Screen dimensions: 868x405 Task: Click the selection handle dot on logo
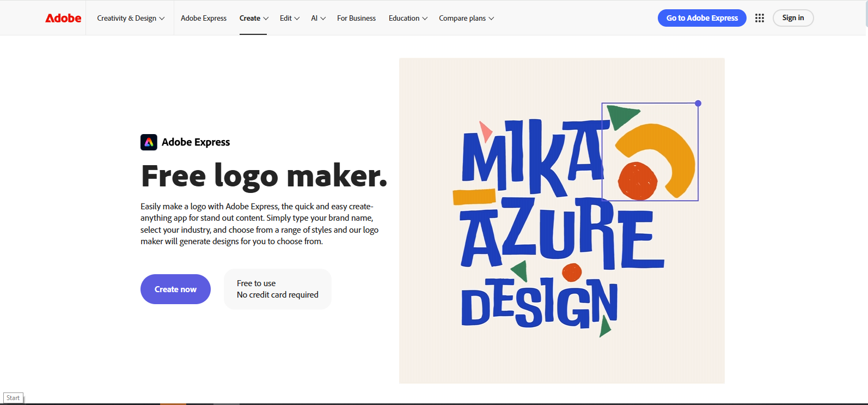[698, 103]
